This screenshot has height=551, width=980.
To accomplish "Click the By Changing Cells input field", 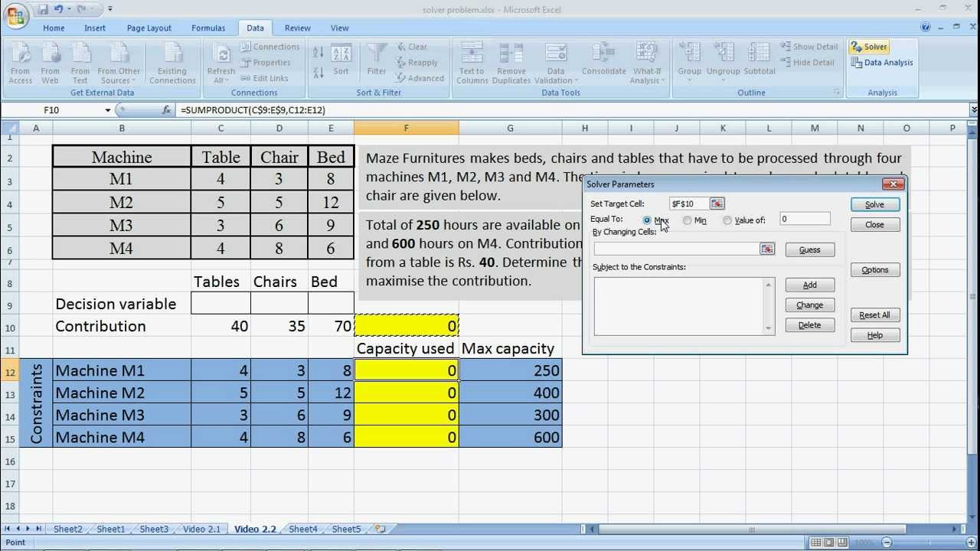I will tap(677, 249).
